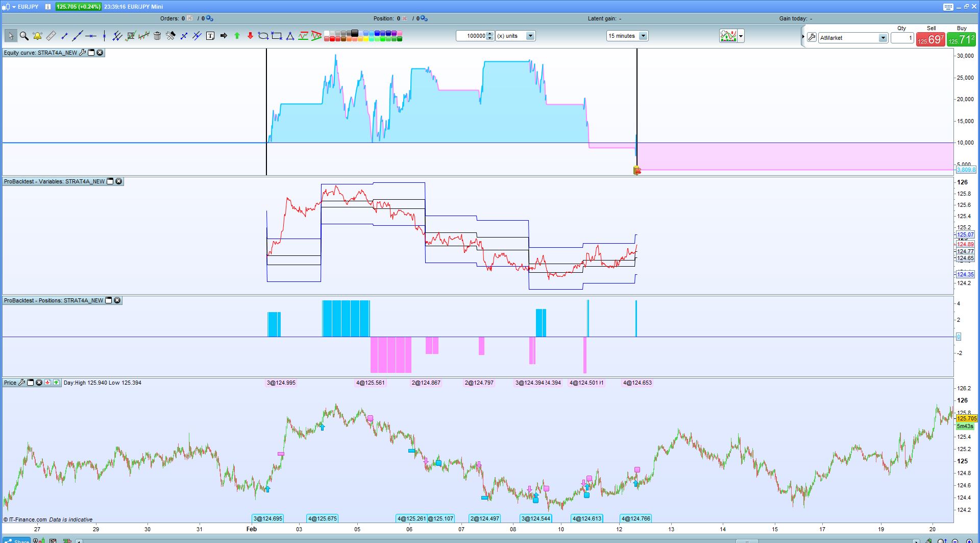
Task: Choose the extended trend line tool
Action: click(x=78, y=36)
